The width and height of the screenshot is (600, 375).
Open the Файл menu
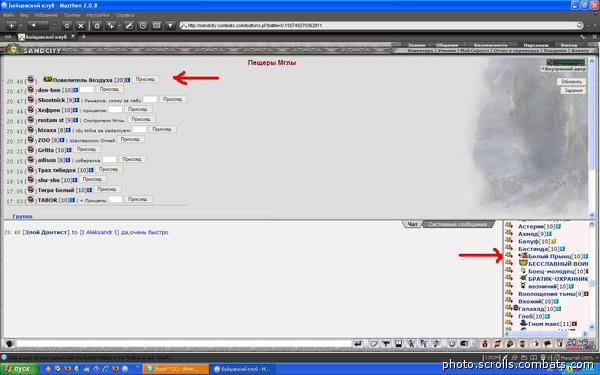[9, 15]
